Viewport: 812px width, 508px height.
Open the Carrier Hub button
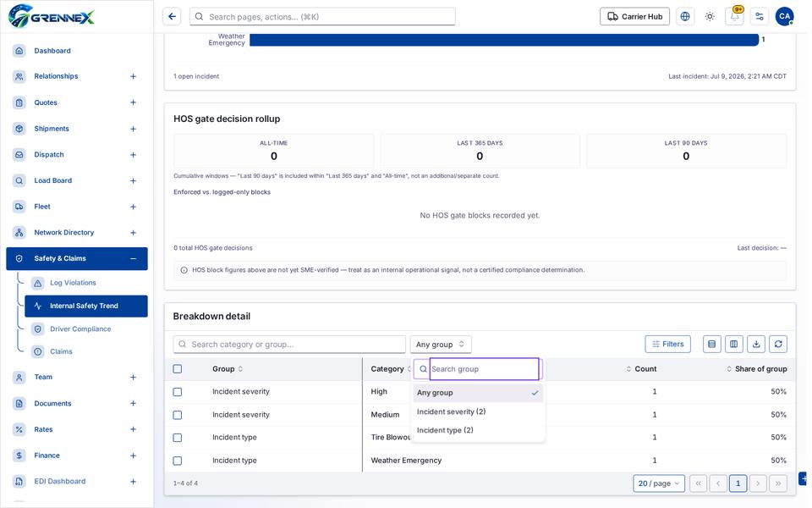click(x=634, y=17)
